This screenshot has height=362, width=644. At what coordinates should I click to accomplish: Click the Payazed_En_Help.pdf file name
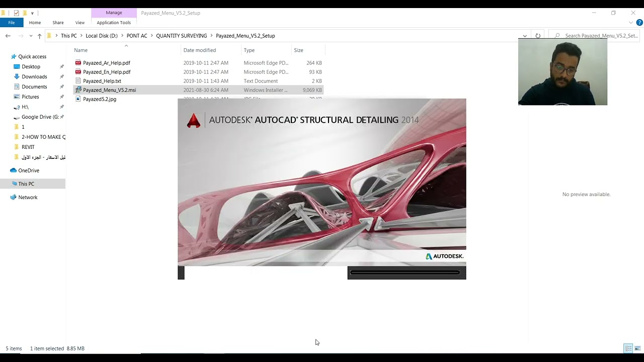(107, 72)
